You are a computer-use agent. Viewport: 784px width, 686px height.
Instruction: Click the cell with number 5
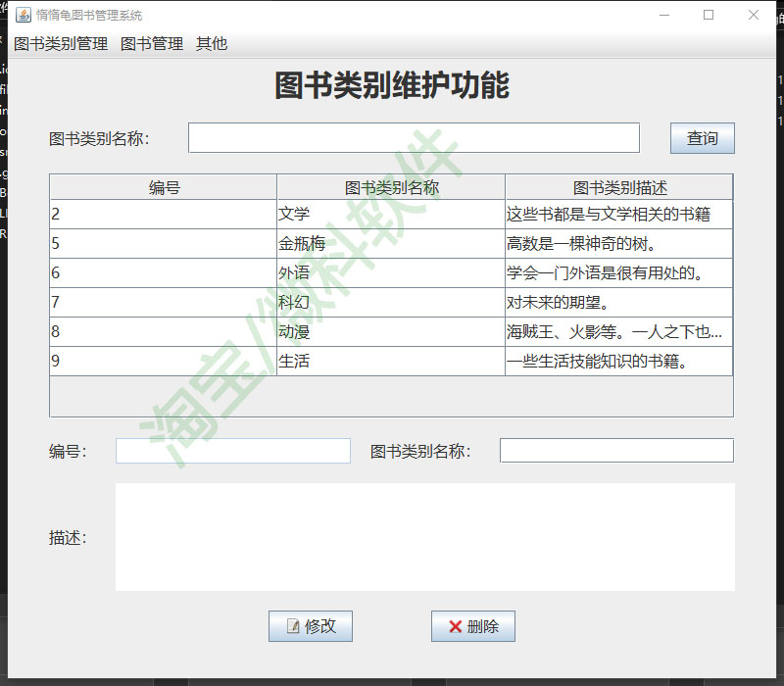point(164,244)
